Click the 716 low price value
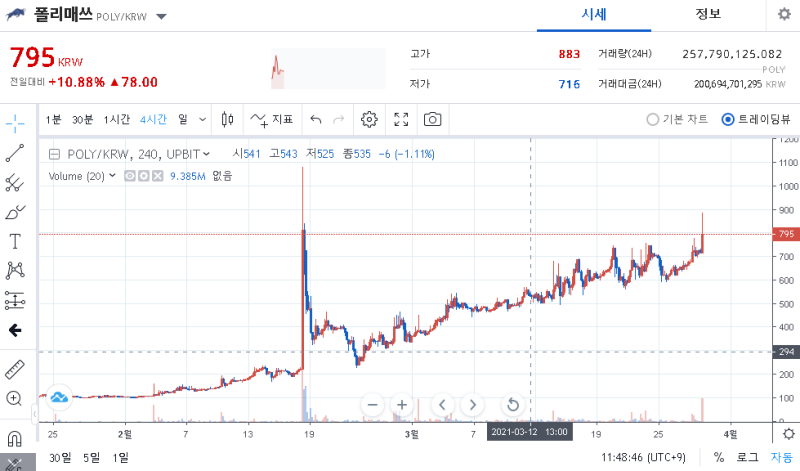This screenshot has height=471, width=800. [x=569, y=84]
